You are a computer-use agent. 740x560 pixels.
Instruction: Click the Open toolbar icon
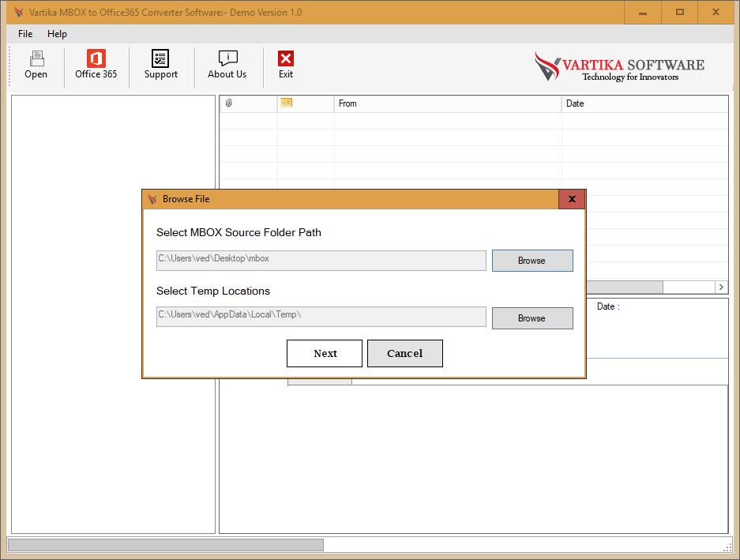tap(36, 65)
